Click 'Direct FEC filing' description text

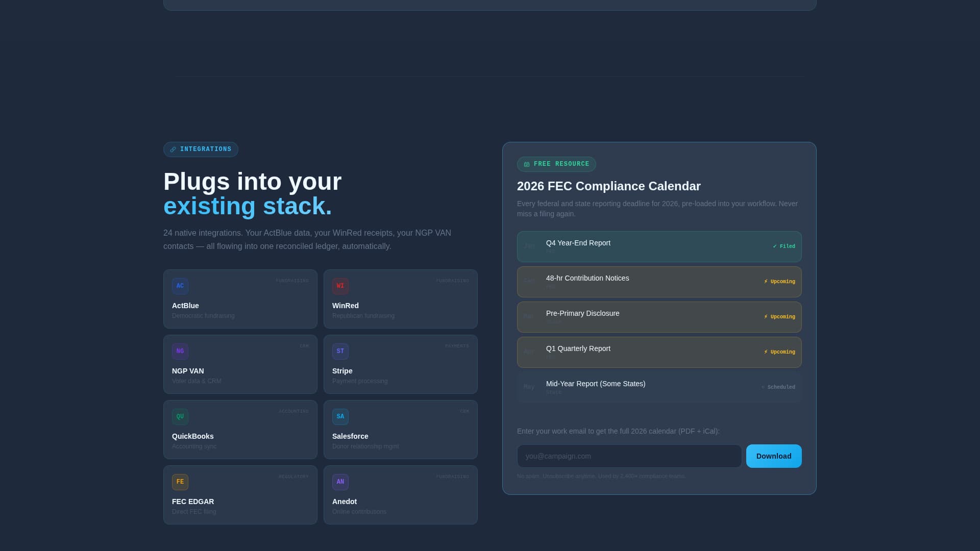pyautogui.click(x=194, y=512)
